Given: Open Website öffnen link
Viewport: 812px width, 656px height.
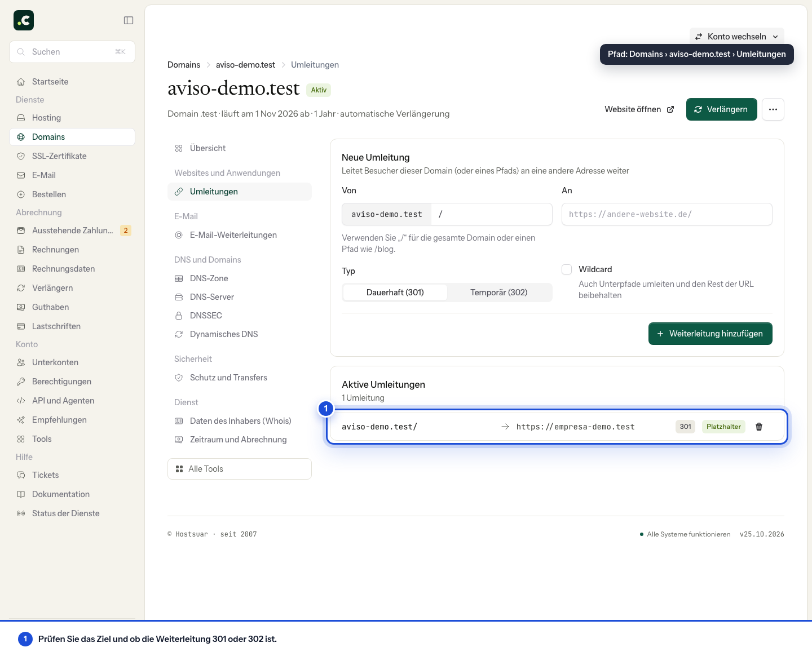Looking at the screenshot, I should coord(639,109).
